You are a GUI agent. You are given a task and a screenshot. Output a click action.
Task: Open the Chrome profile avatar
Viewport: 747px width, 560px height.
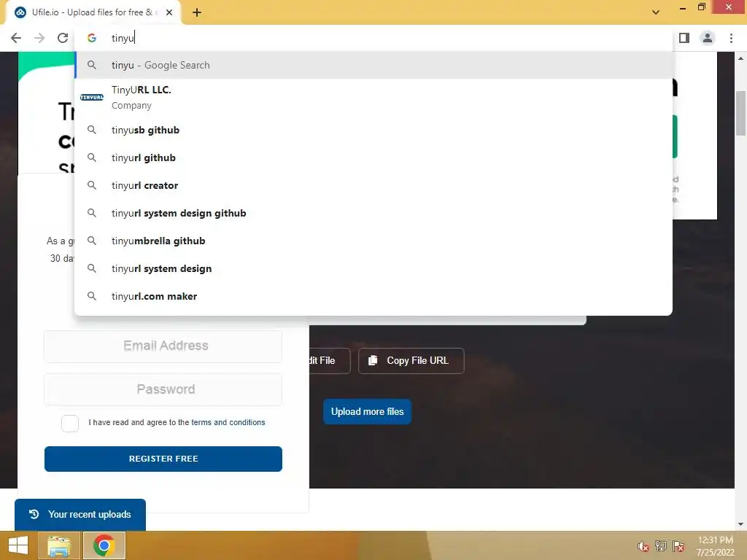(x=708, y=38)
